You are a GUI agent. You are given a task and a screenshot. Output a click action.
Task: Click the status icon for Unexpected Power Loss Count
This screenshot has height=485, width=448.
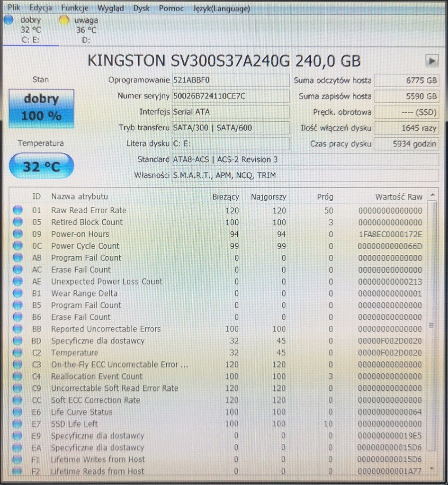pyautogui.click(x=18, y=281)
